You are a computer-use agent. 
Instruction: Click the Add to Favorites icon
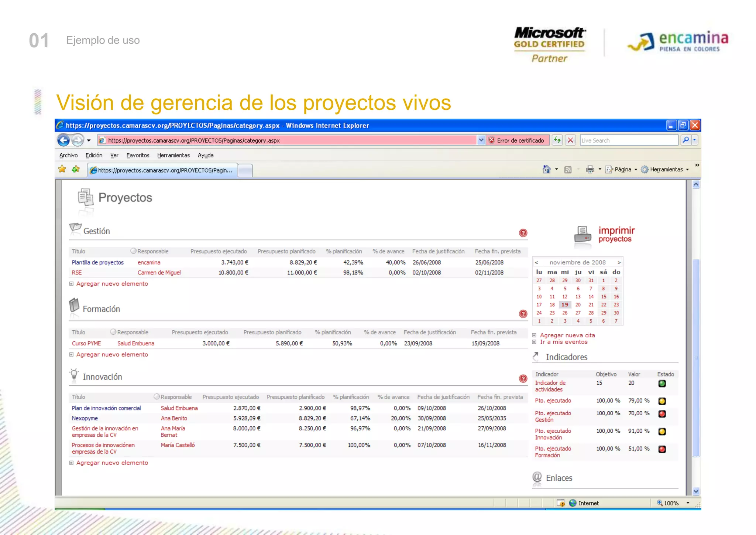click(x=76, y=169)
